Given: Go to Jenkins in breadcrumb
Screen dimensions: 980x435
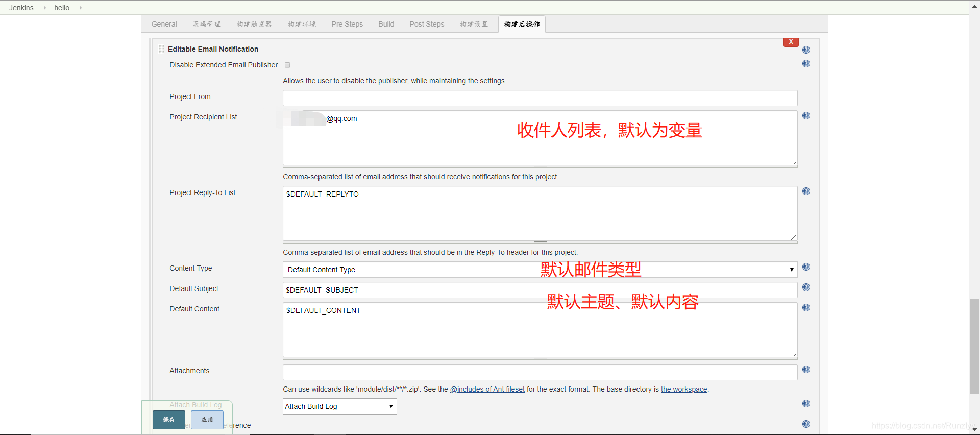Looking at the screenshot, I should (x=21, y=8).
